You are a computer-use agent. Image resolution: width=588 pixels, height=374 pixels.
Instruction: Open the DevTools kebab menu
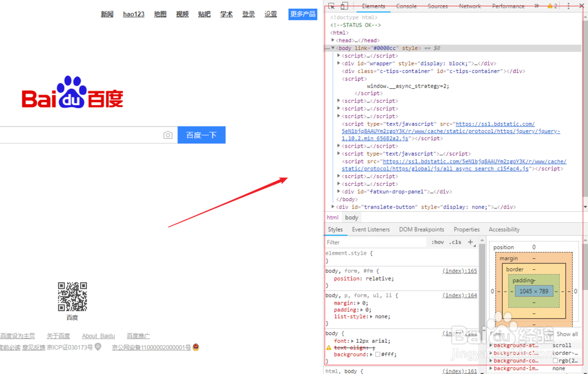[569, 6]
